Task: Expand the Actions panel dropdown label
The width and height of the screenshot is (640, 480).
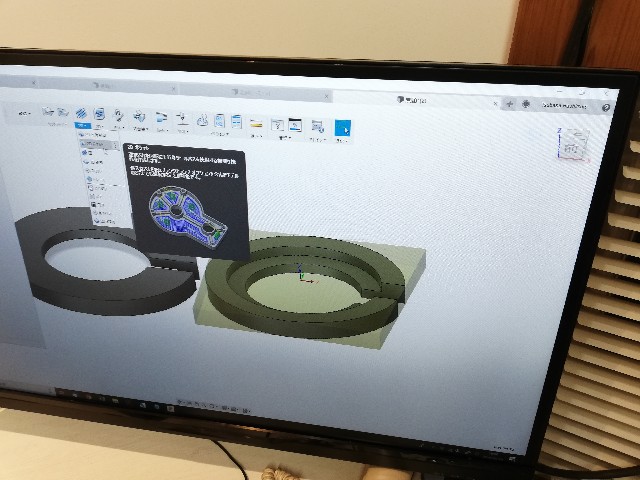Action: [220, 134]
